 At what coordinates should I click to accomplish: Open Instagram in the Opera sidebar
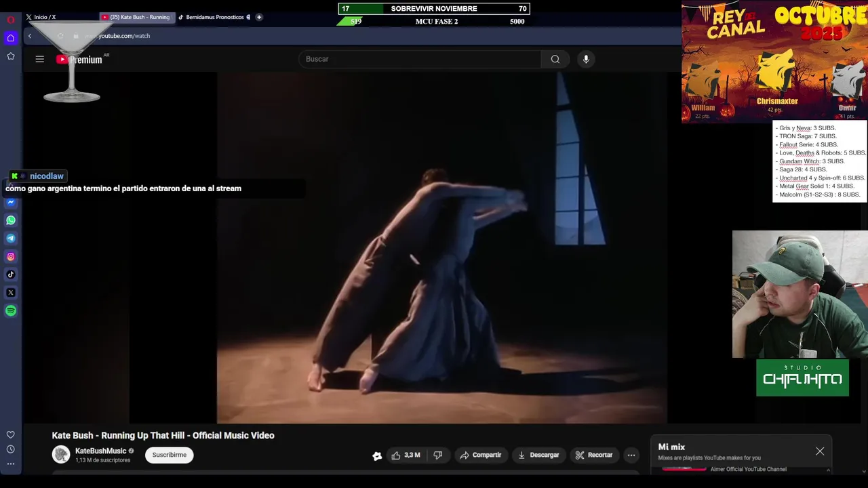pos(11,256)
